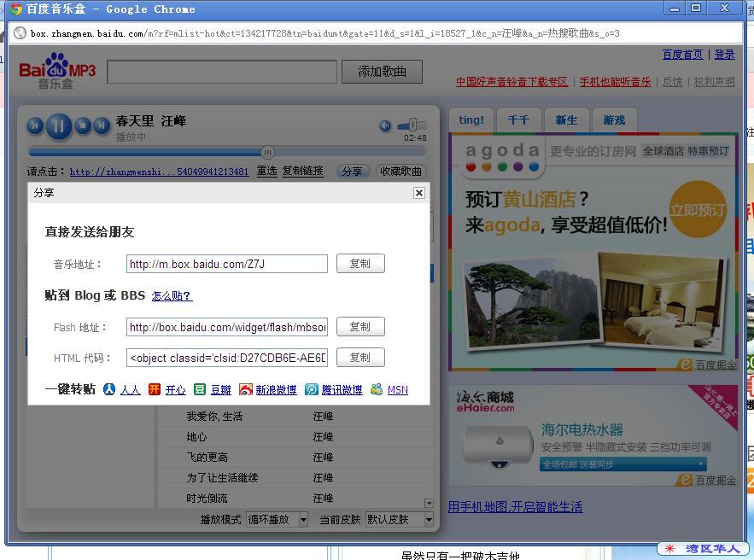
Task: Click the song progress bar handle
Action: pyautogui.click(x=268, y=152)
